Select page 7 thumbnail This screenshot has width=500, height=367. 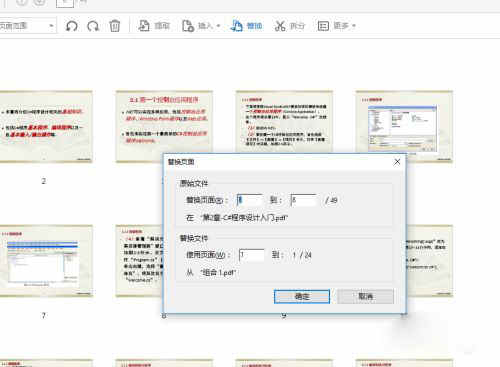tap(46, 261)
